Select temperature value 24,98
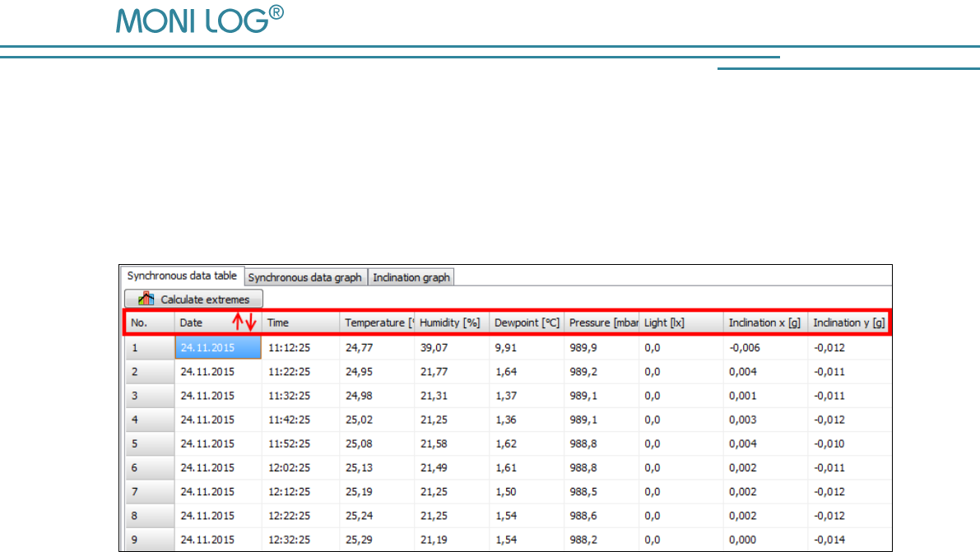The width and height of the screenshot is (980, 552). (359, 396)
